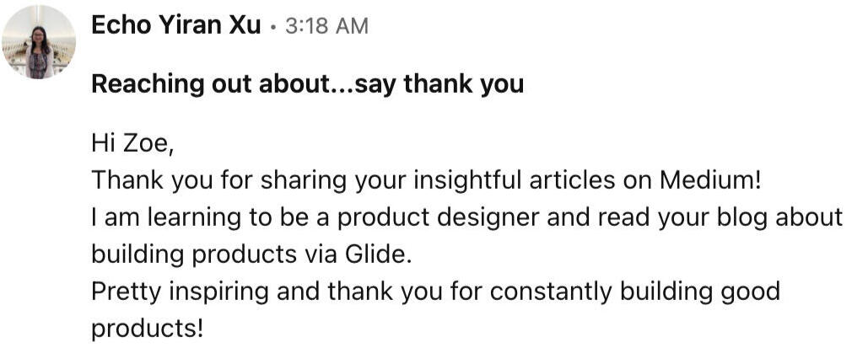Select the subject line starting with Reaching out

(x=306, y=84)
